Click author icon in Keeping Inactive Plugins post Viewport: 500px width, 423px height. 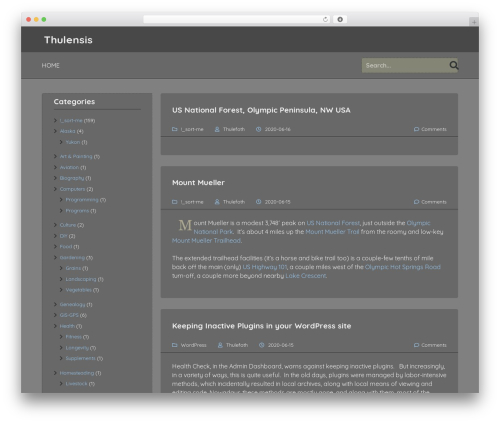click(220, 345)
